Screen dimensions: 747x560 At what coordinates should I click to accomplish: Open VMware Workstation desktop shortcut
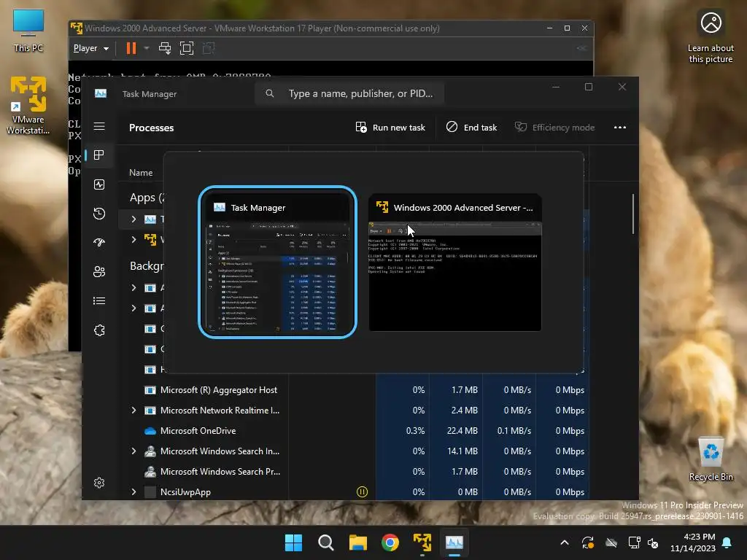pyautogui.click(x=28, y=105)
